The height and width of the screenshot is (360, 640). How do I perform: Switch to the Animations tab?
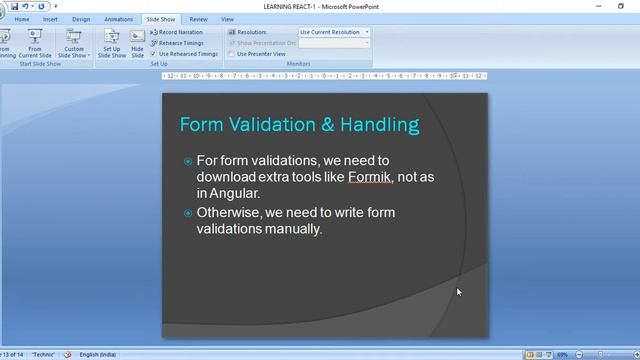pyautogui.click(x=118, y=19)
